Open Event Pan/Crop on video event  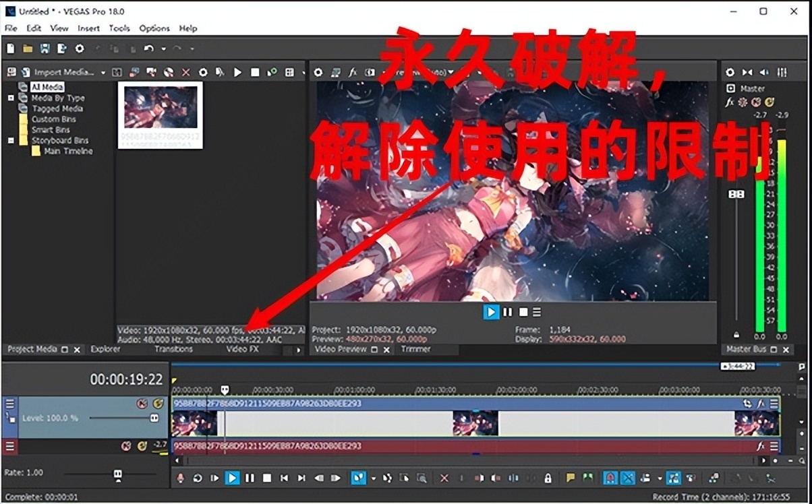(x=747, y=404)
